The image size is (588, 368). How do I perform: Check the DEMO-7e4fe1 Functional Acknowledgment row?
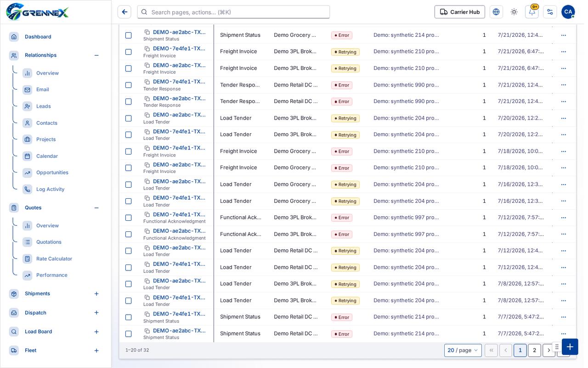tap(129, 218)
